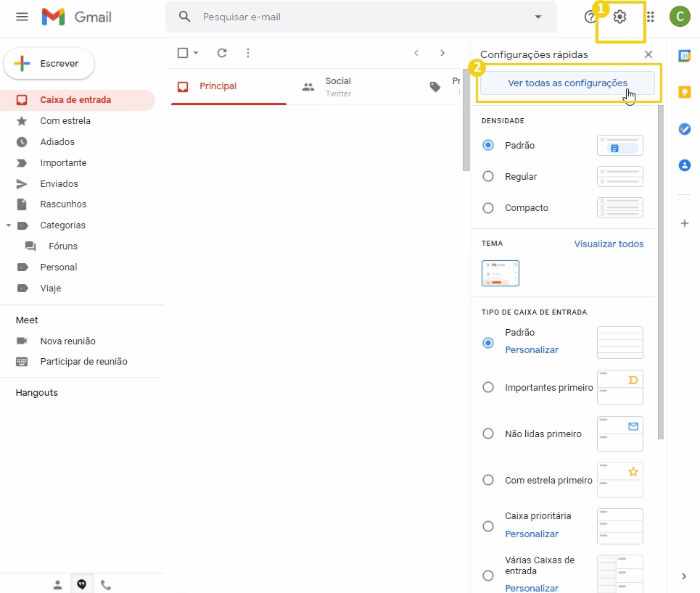Open Google Keep in the side panel
Viewport: 700px width, 593px height.
click(685, 92)
